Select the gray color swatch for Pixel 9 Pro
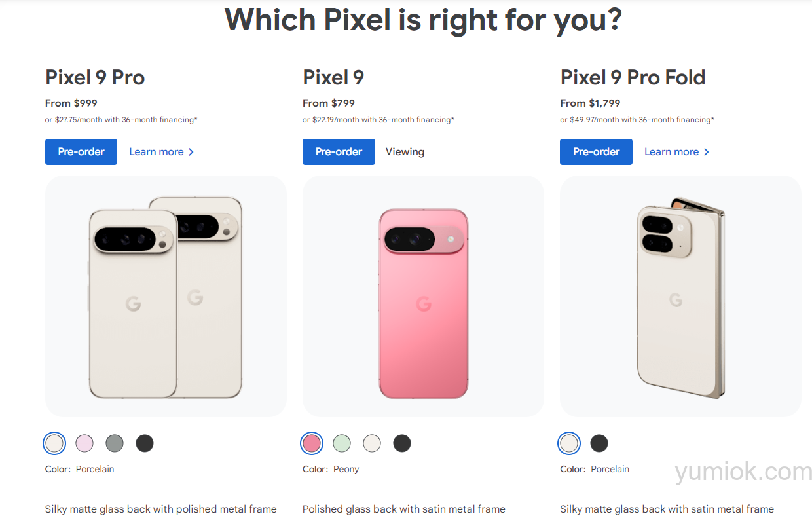The width and height of the screenshot is (812, 518). click(x=115, y=443)
